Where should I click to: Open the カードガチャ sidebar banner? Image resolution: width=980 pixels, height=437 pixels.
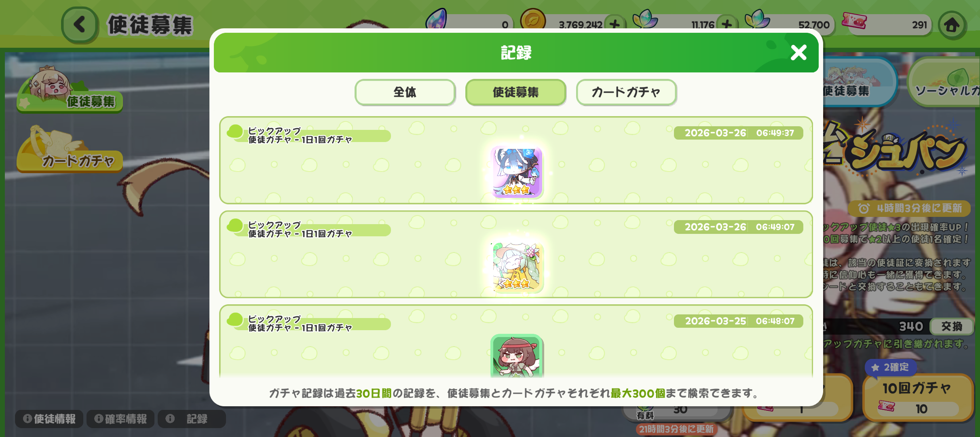[70, 150]
